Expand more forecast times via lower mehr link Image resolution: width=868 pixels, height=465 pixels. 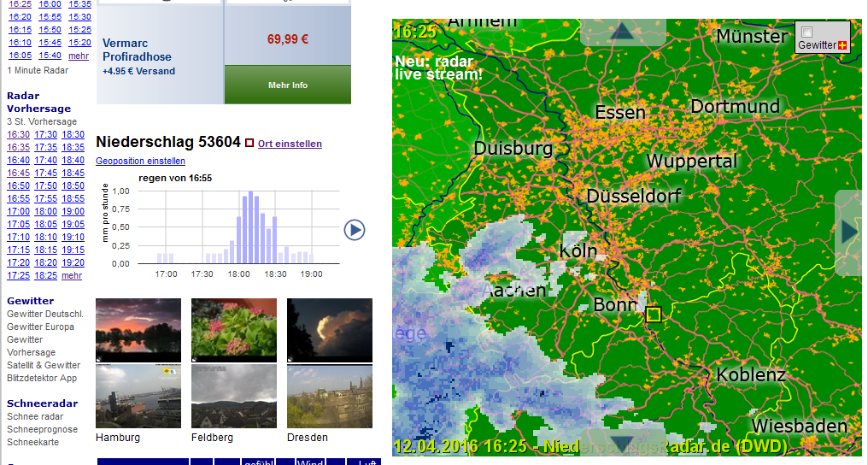tap(72, 275)
